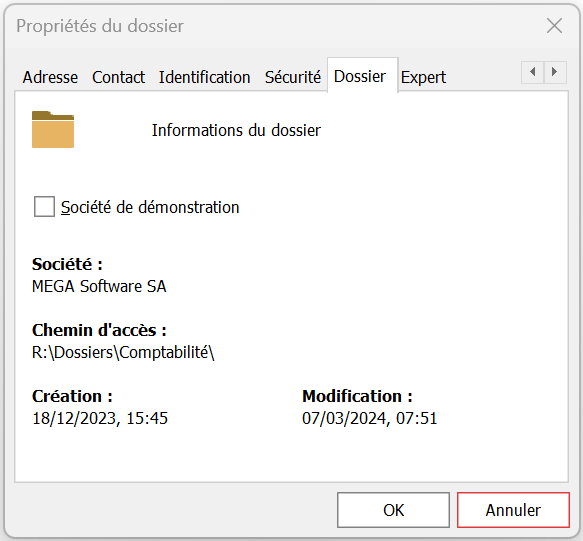Click the MEGA Software SA company name
Screen dimensions: 583x541
pyautogui.click(x=99, y=286)
